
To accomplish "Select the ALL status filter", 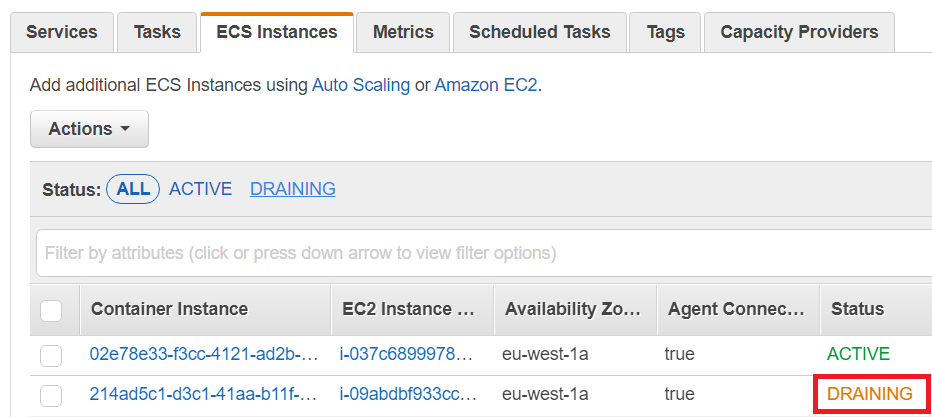I will click(x=133, y=189).
